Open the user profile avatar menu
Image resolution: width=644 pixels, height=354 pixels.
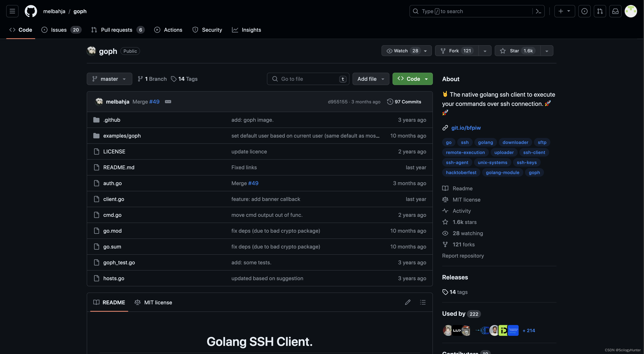[x=631, y=11]
